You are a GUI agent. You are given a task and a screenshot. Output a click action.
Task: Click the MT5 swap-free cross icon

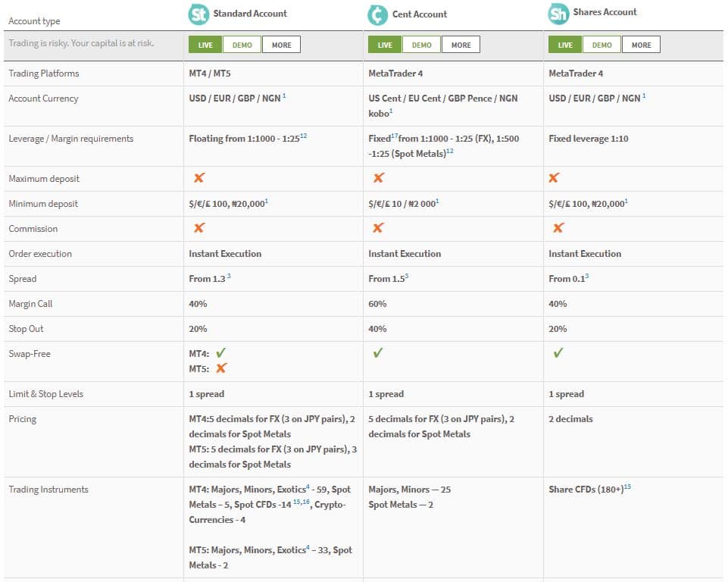coord(221,368)
